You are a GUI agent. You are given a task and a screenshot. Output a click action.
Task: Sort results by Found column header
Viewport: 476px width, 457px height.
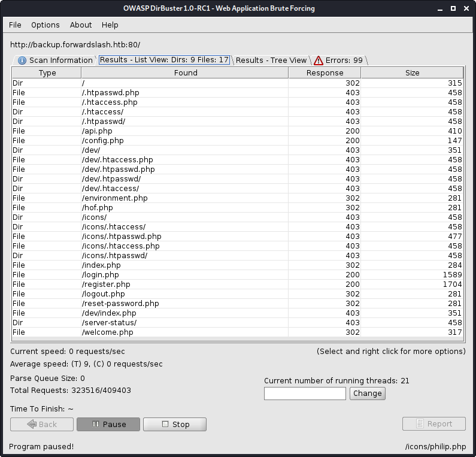point(185,73)
